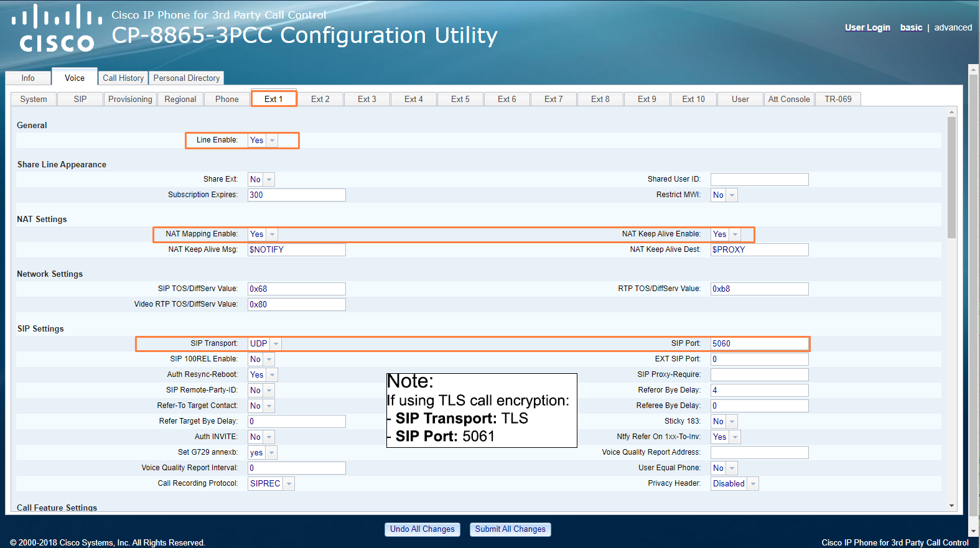This screenshot has width=980, height=548.
Task: Open the SIP Remote-Party-ID dropdown
Action: tap(261, 391)
